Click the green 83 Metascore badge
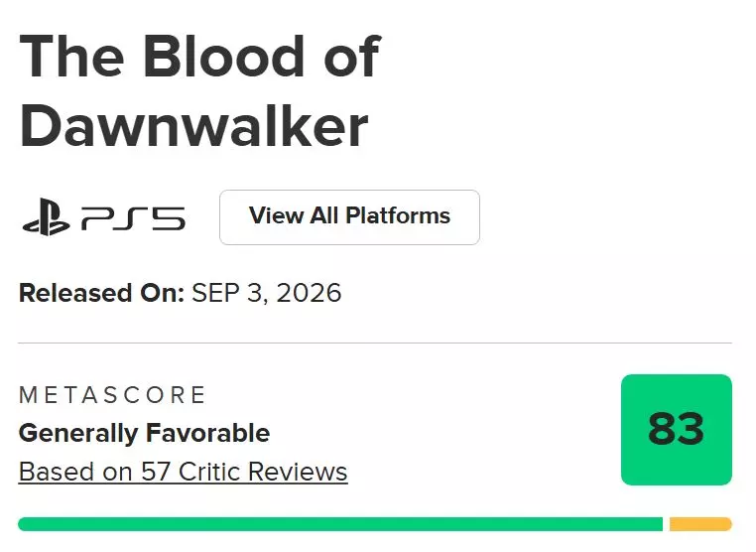This screenshot has height=552, width=756. click(677, 430)
